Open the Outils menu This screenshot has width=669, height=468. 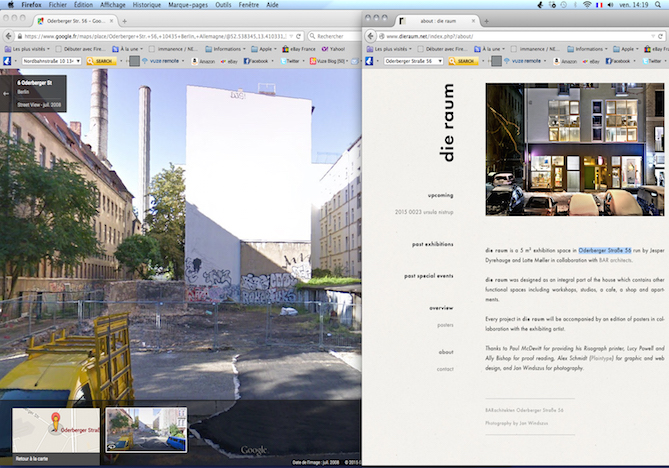click(223, 5)
